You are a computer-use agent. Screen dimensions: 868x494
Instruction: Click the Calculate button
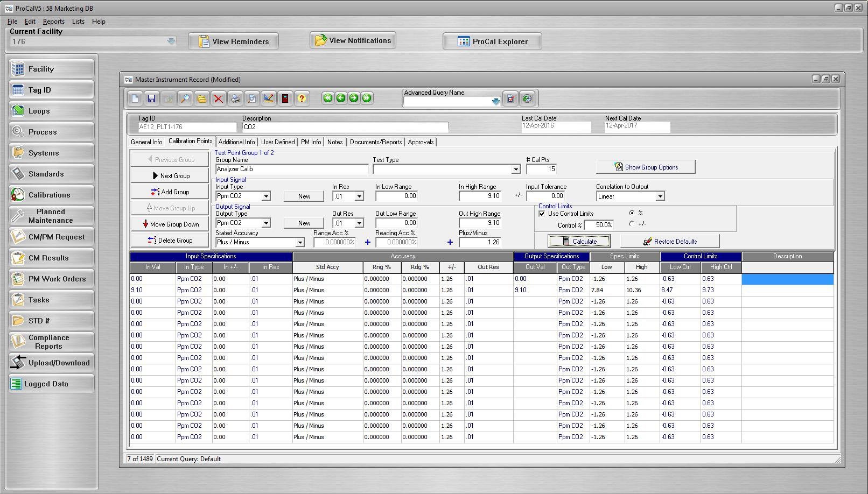579,241
